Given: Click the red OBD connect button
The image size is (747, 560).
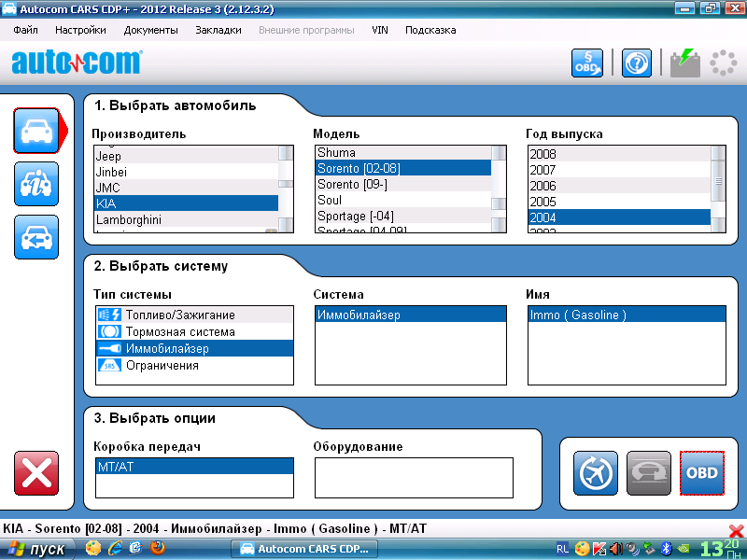Looking at the screenshot, I should (701, 472).
